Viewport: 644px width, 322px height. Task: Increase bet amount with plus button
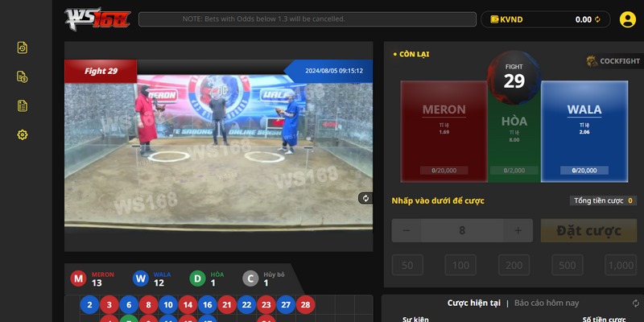click(x=517, y=231)
